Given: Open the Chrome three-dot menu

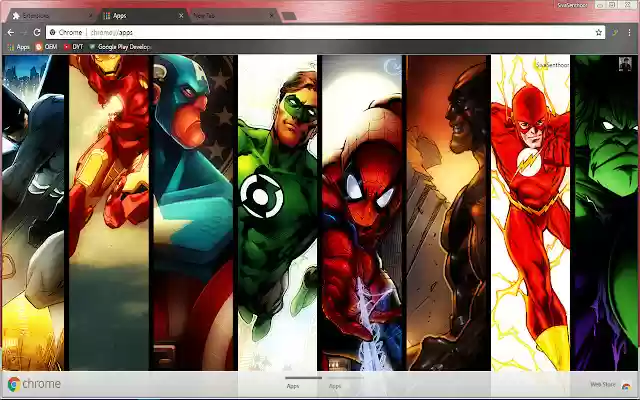Looking at the screenshot, I should coord(629,33).
